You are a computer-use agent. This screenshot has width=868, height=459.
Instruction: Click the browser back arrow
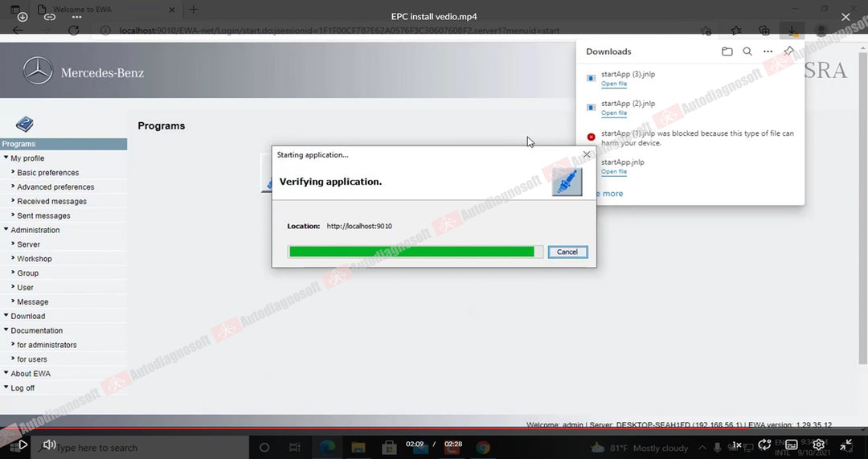[x=18, y=31]
